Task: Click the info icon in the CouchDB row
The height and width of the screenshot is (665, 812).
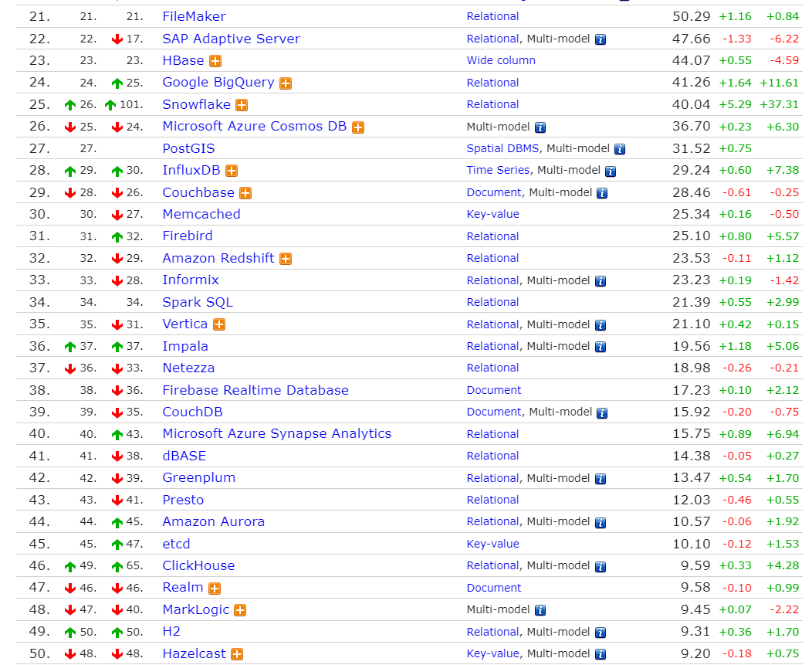Action: pyautogui.click(x=602, y=413)
